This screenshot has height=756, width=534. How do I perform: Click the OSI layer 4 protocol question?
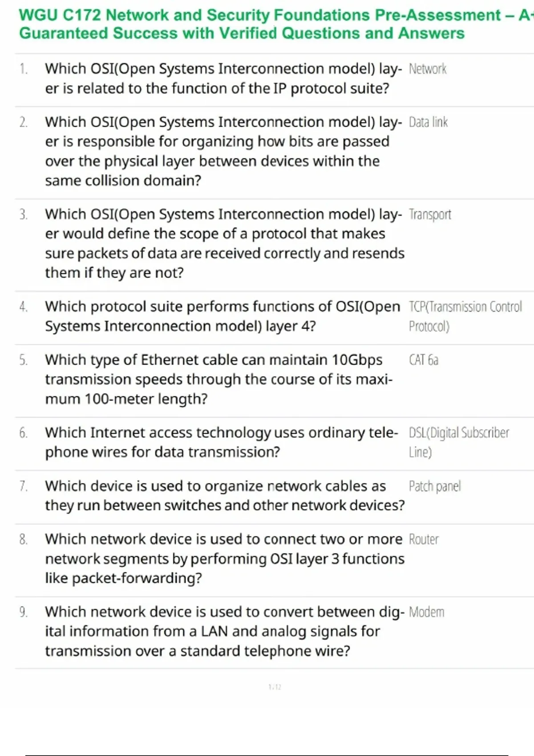tap(222, 316)
